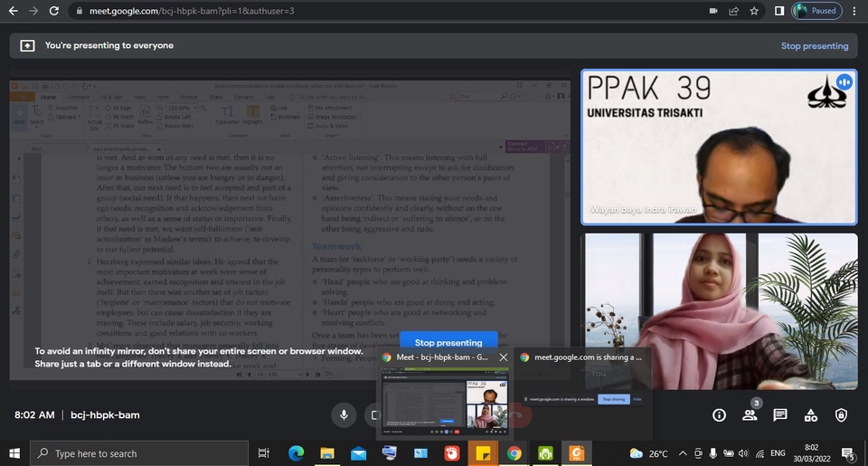
Task: Open the volume control in the tray
Action: [743, 453]
